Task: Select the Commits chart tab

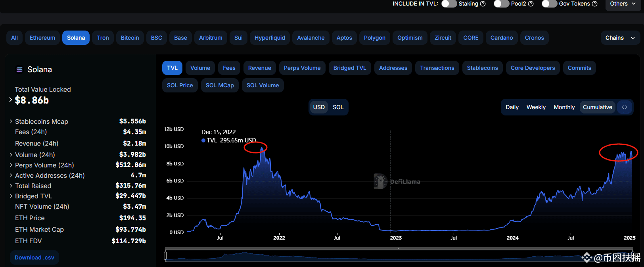Action: point(579,68)
